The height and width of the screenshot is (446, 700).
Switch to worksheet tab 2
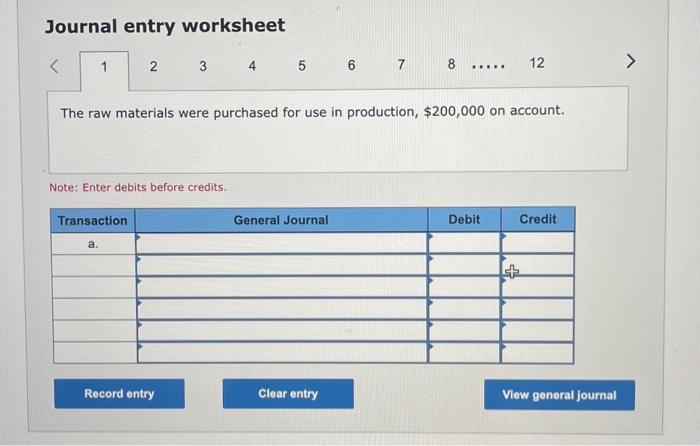click(x=154, y=67)
